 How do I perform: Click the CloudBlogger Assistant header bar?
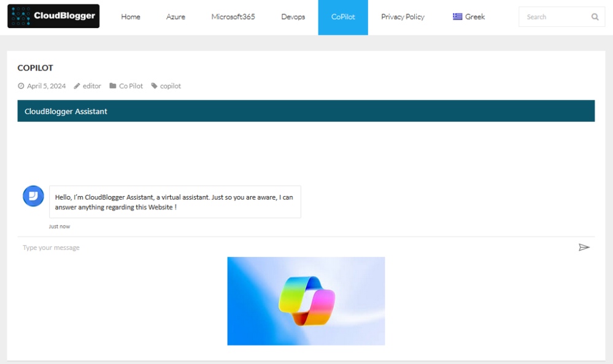pyautogui.click(x=306, y=111)
